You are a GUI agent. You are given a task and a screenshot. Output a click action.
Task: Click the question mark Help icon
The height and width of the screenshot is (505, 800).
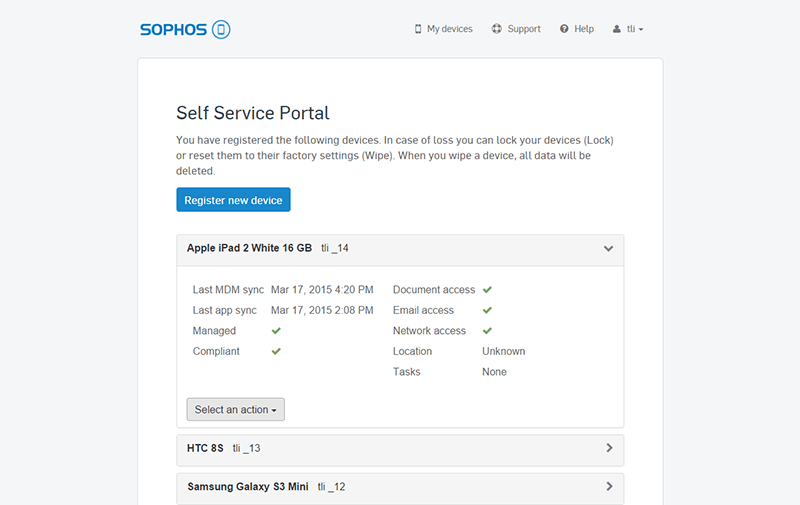[x=564, y=29]
